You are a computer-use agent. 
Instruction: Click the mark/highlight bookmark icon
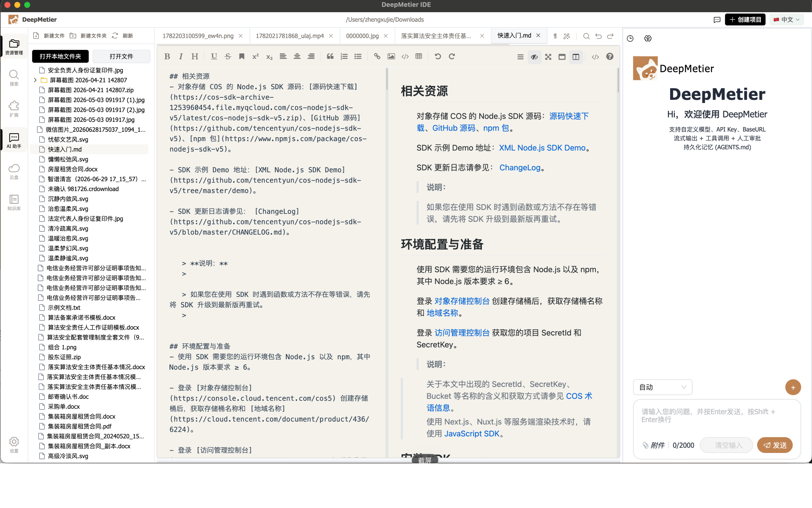(242, 56)
